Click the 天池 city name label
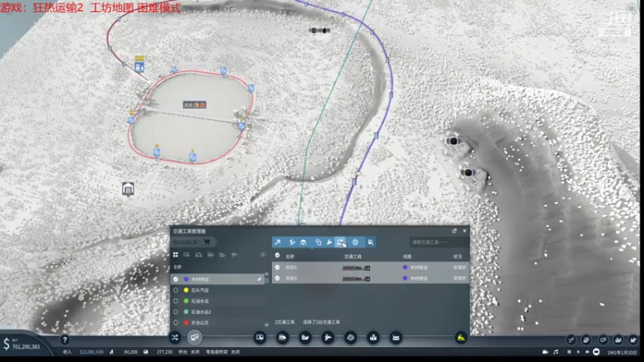The height and width of the screenshot is (362, 644). tap(194, 105)
